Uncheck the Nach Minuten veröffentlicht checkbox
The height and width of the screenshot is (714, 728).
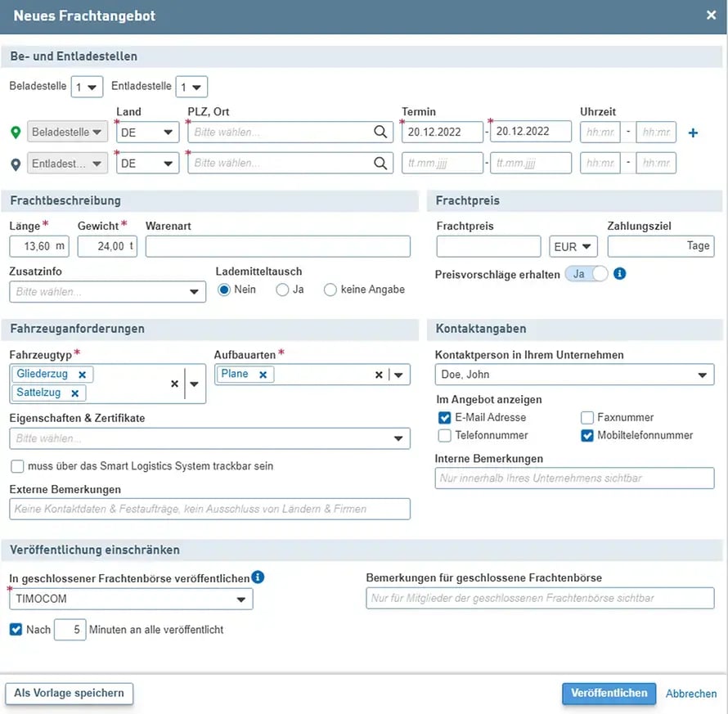pyautogui.click(x=16, y=630)
